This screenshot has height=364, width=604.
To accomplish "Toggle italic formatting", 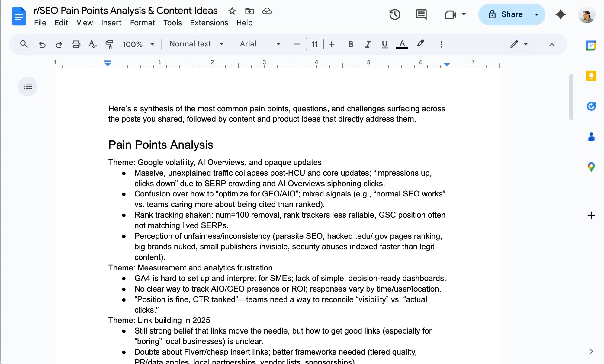I will click(368, 44).
